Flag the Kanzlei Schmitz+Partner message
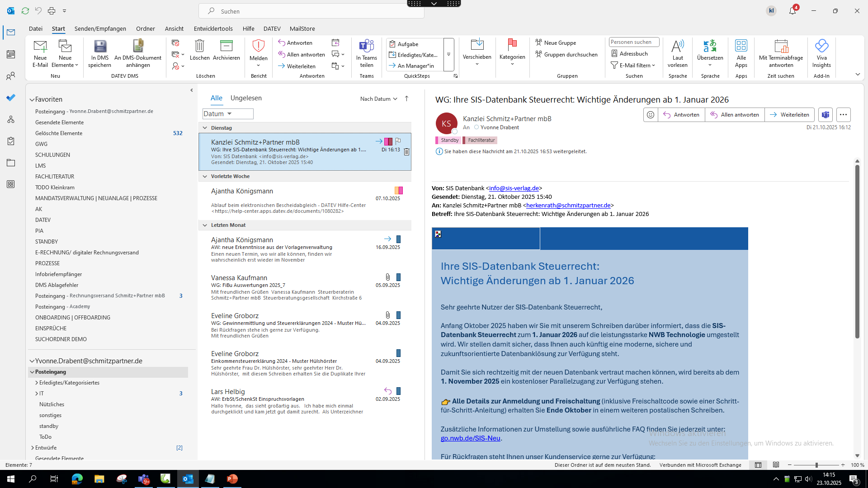This screenshot has width=868, height=488. [398, 141]
